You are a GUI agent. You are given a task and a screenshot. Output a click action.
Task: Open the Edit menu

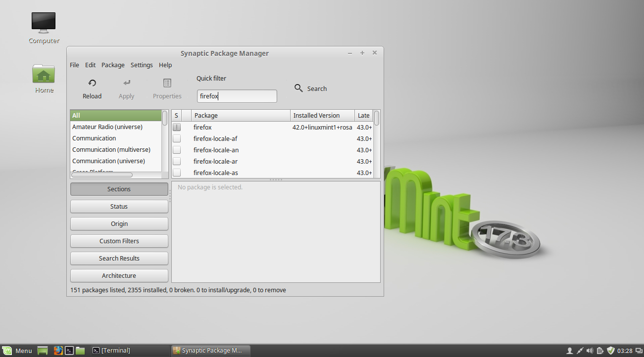(90, 65)
